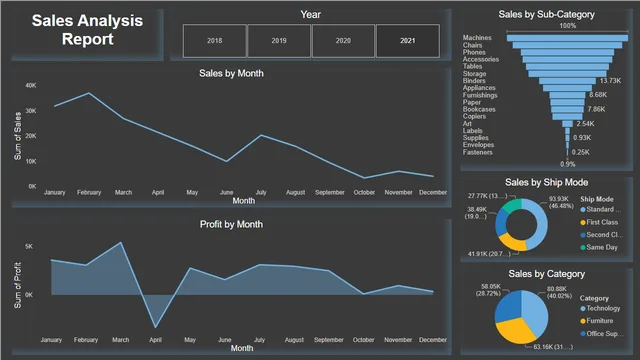The width and height of the screenshot is (640, 360).
Task: Select the Binders funnel bar
Action: click(x=567, y=81)
